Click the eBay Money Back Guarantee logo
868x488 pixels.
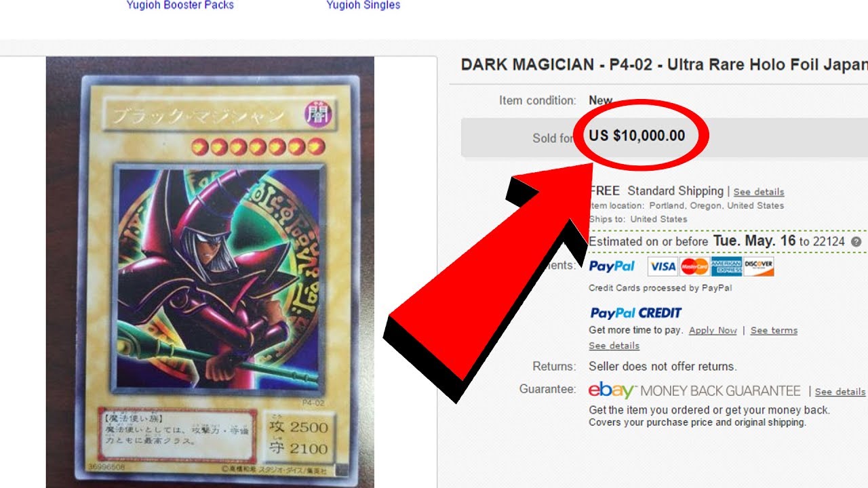pos(694,391)
